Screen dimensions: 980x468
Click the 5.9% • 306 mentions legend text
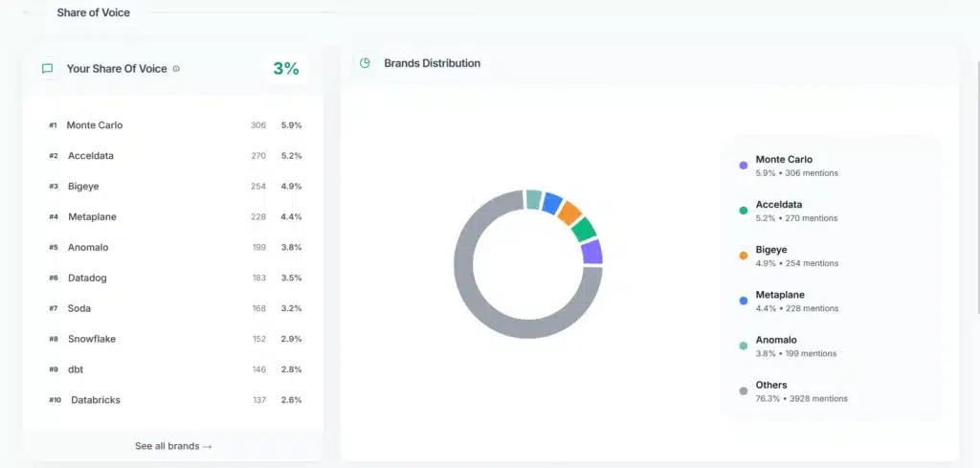(797, 173)
